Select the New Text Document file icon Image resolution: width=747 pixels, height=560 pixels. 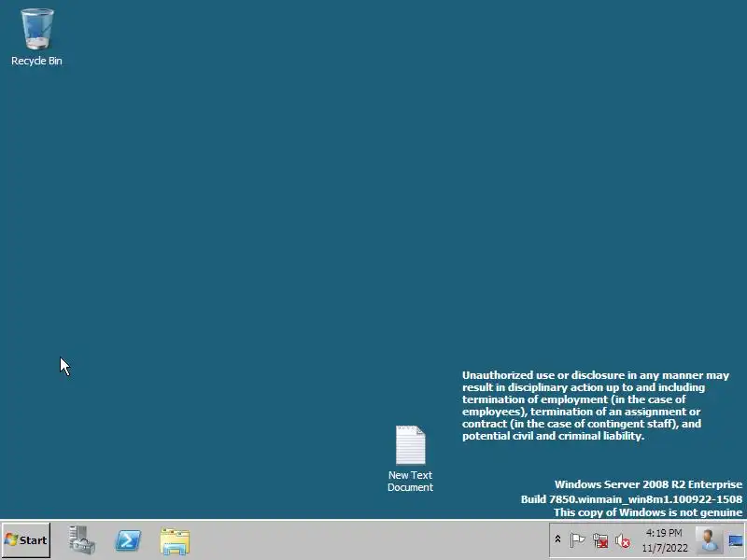[410, 458]
